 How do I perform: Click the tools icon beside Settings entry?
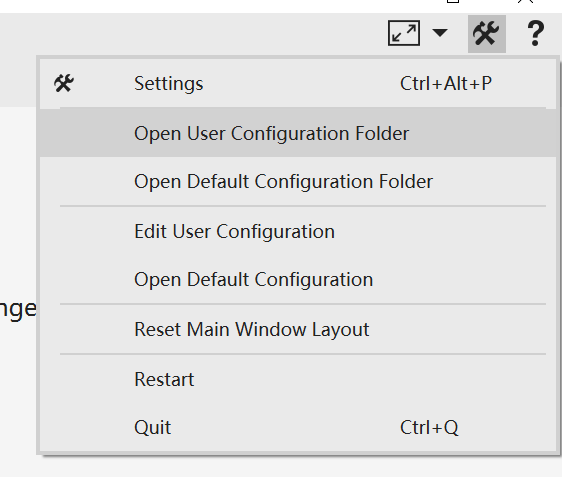[x=64, y=84]
